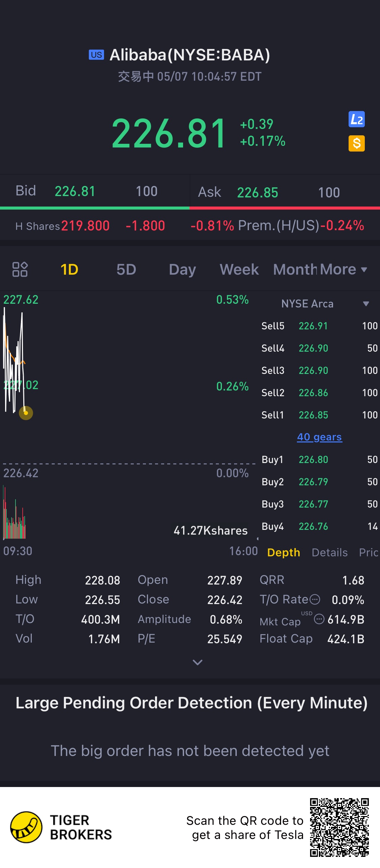Tap the T/O value 400.3M
This screenshot has width=380, height=868.
tap(101, 619)
